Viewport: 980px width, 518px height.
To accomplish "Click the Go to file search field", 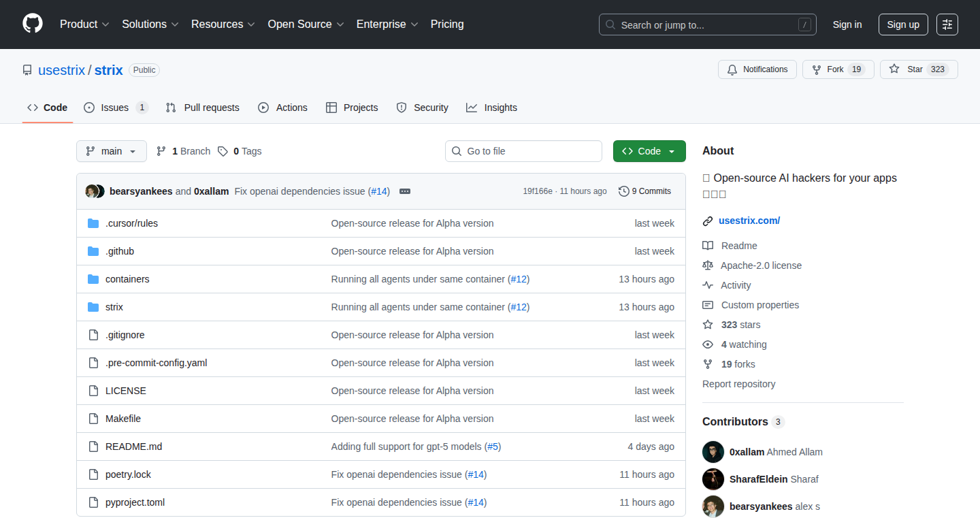I will click(523, 151).
